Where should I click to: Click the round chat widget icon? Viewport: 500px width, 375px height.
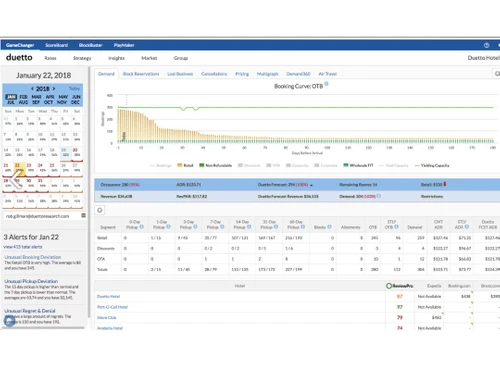coord(9,321)
